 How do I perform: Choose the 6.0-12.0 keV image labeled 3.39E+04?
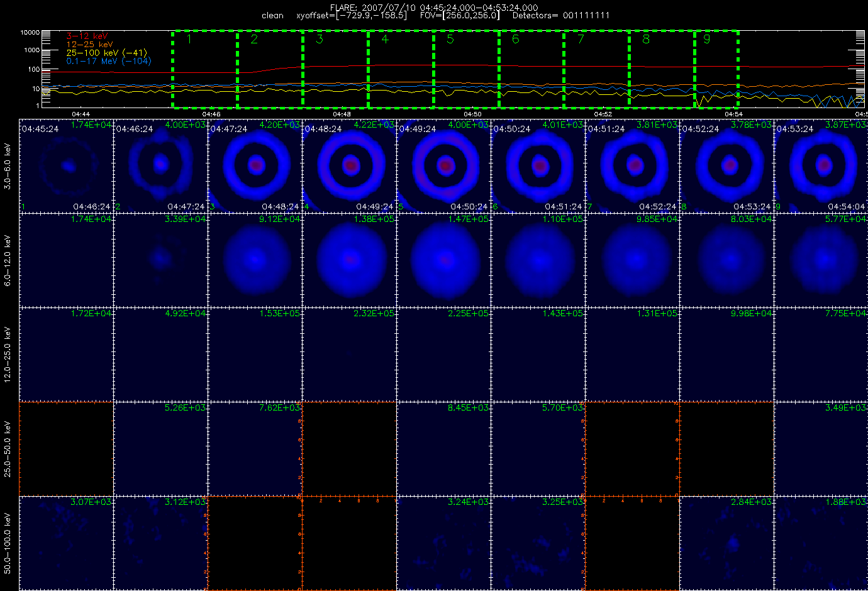161,260
